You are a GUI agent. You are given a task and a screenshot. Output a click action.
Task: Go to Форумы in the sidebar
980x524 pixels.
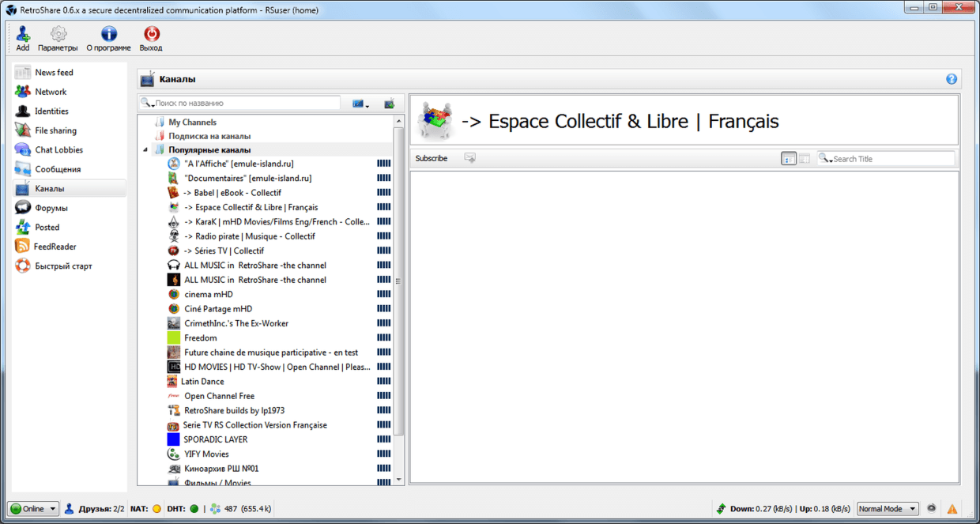point(51,208)
